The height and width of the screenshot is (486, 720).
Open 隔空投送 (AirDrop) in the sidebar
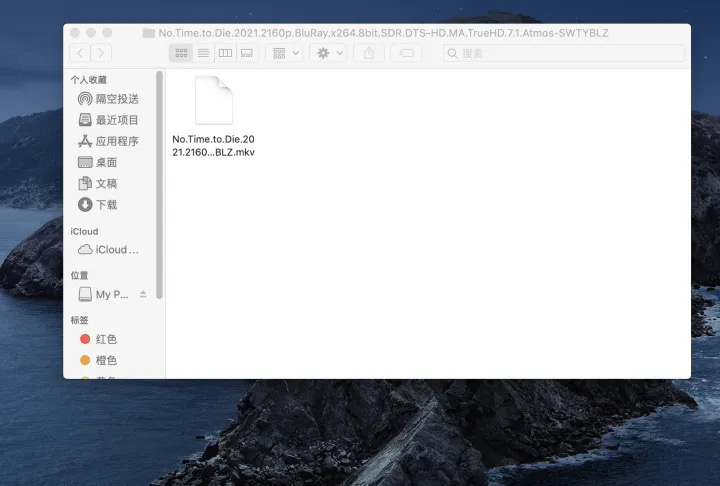108,99
